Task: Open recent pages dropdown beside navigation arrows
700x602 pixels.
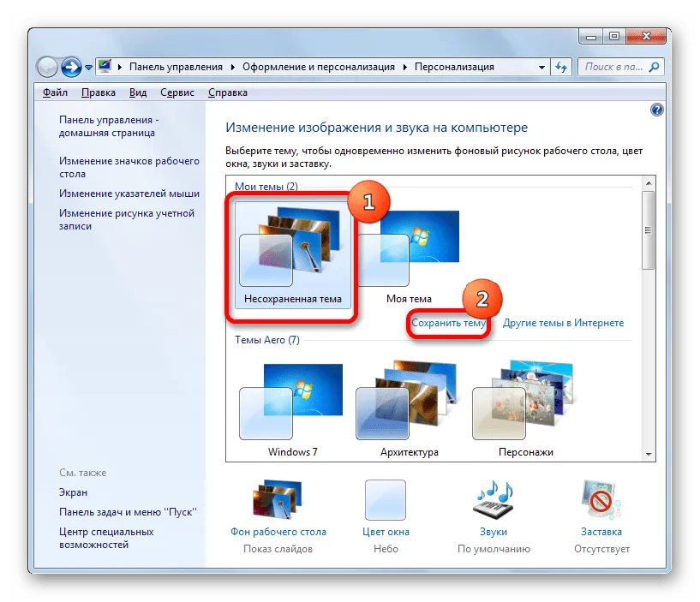Action: click(88, 68)
